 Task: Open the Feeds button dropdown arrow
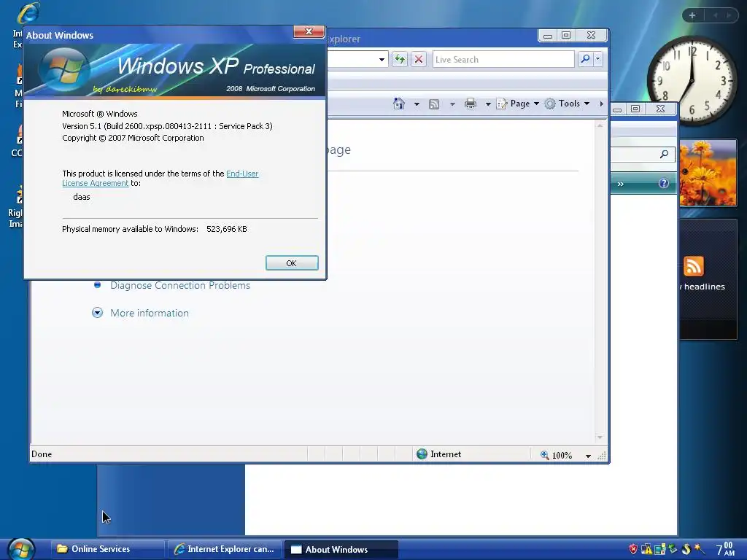coord(452,104)
